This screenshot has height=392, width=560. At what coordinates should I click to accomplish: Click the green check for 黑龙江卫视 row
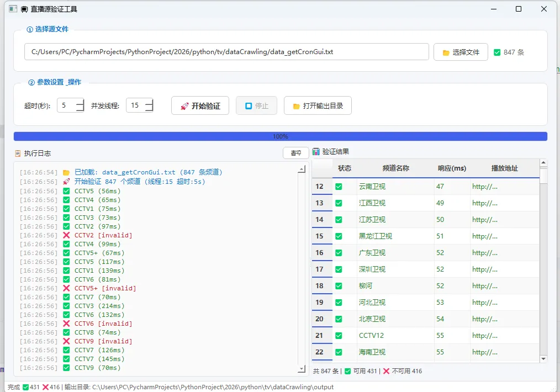[339, 236]
